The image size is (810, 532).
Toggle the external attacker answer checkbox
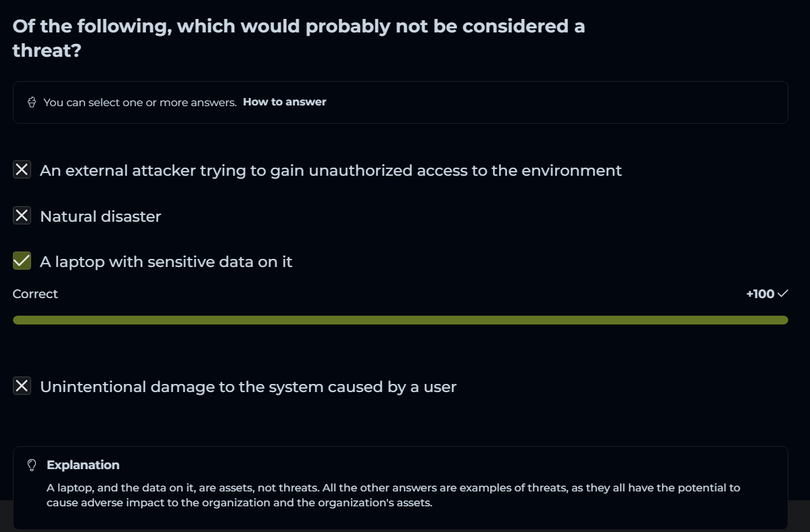click(22, 170)
